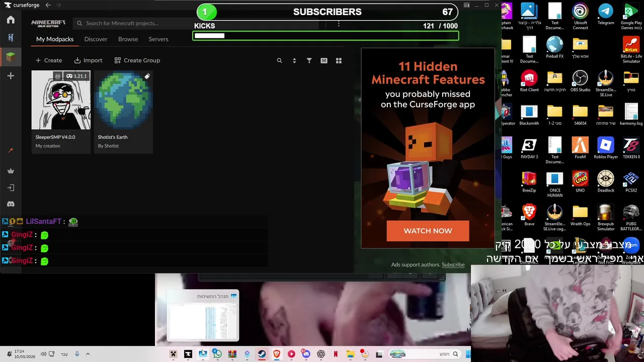Click the microphone icon in the system tray

[x=77, y=354]
